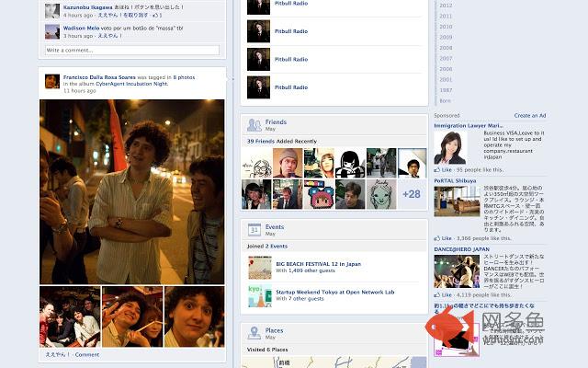Open BIG BEACH FESTIVAL event map thumbnail
588x368 pixels.
pyautogui.click(x=260, y=268)
